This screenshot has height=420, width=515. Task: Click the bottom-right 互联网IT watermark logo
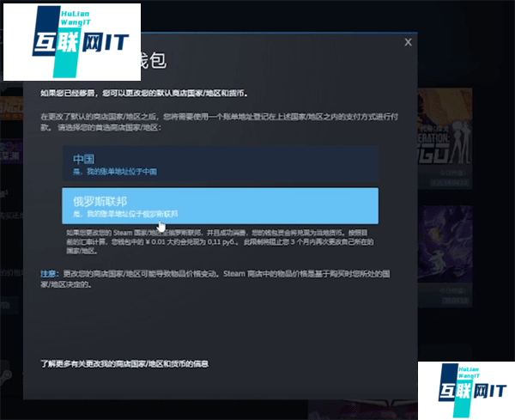[464, 390]
